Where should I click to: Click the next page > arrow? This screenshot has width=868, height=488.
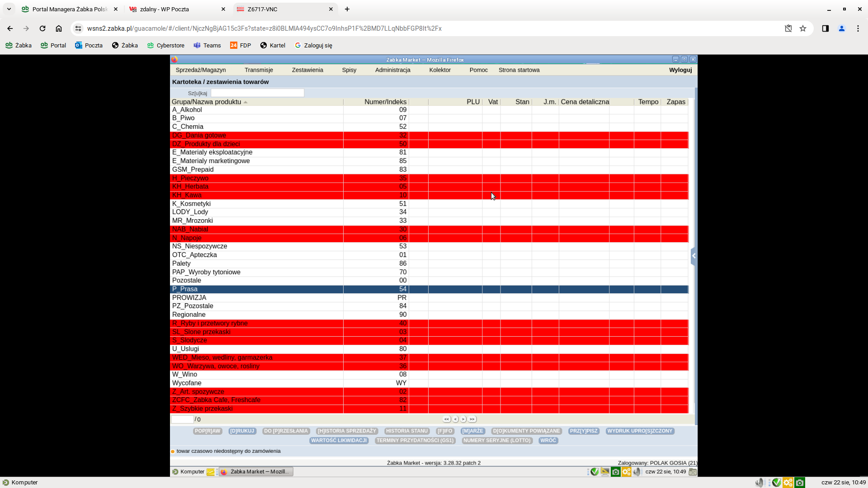click(463, 419)
